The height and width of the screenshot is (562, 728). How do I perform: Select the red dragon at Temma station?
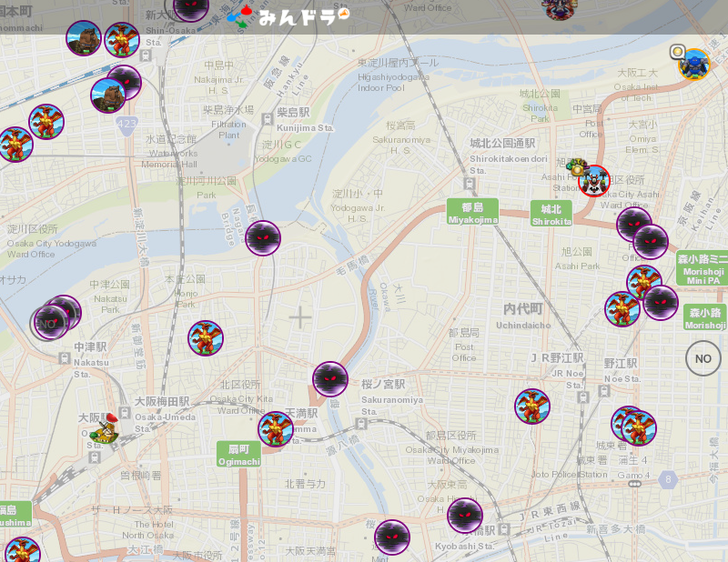(x=276, y=429)
